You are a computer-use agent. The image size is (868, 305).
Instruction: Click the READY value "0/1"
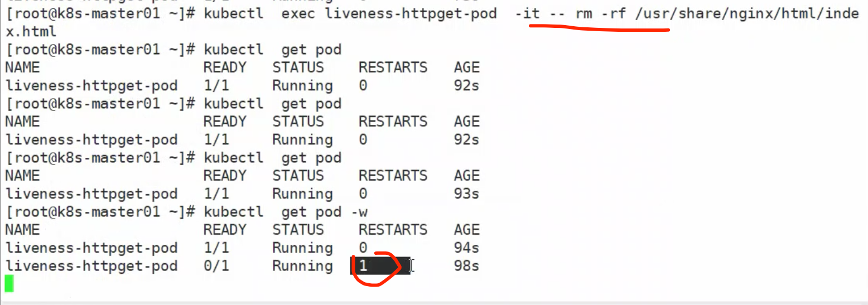point(216,266)
